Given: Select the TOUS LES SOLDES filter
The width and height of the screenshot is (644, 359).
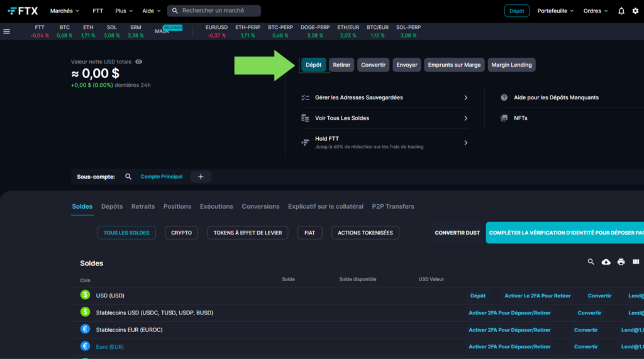Looking at the screenshot, I should click(x=126, y=233).
